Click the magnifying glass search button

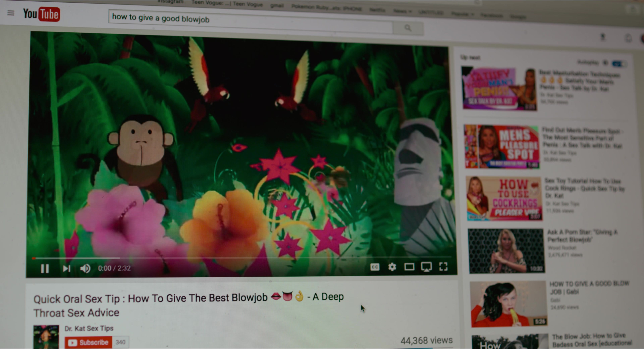408,28
